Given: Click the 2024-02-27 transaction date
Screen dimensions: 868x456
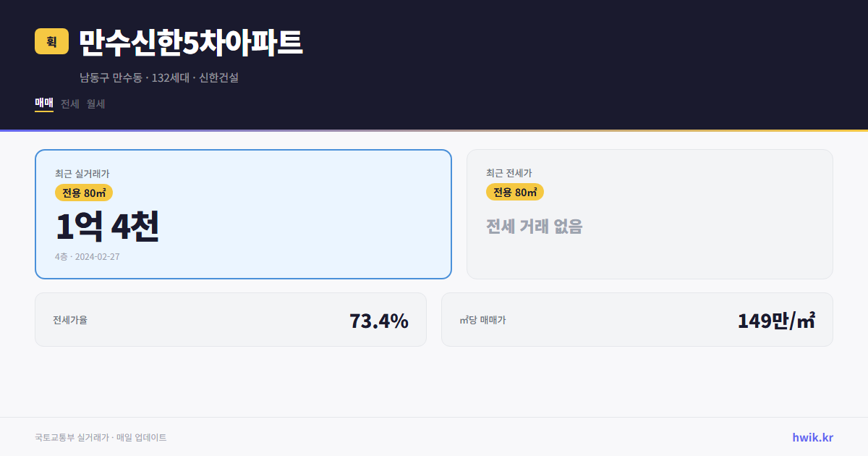Looking at the screenshot, I should tap(99, 256).
